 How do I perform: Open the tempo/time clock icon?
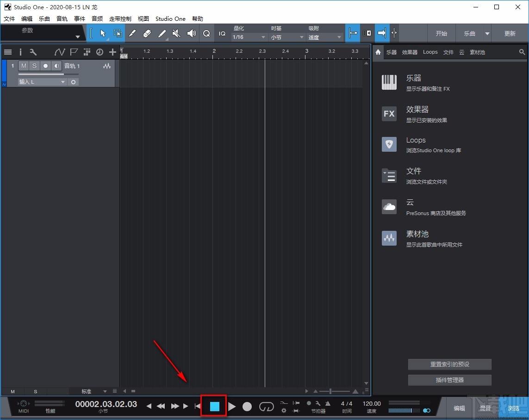coord(100,52)
